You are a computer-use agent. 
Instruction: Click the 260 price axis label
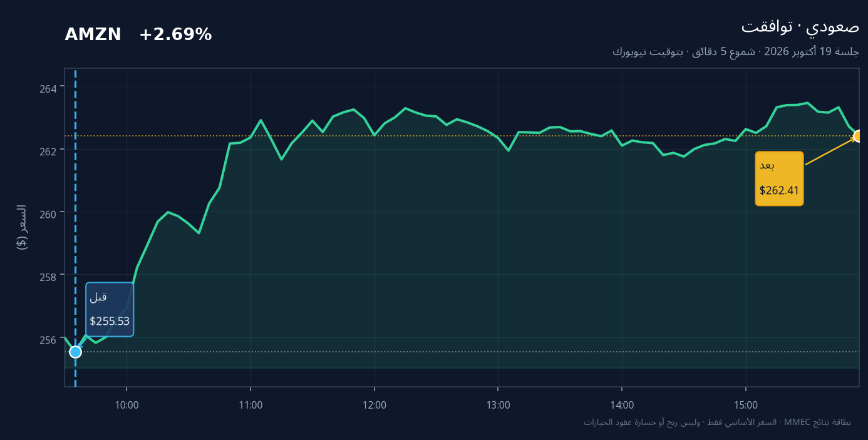point(48,213)
